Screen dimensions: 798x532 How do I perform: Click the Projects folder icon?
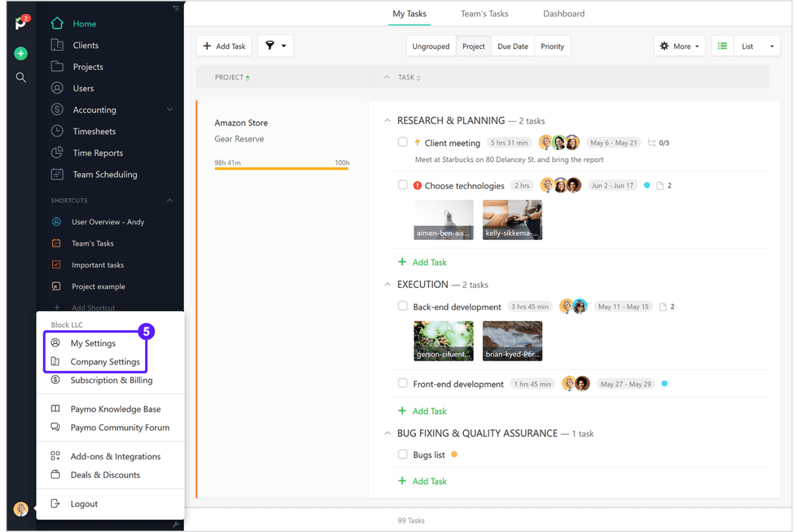(x=57, y=66)
